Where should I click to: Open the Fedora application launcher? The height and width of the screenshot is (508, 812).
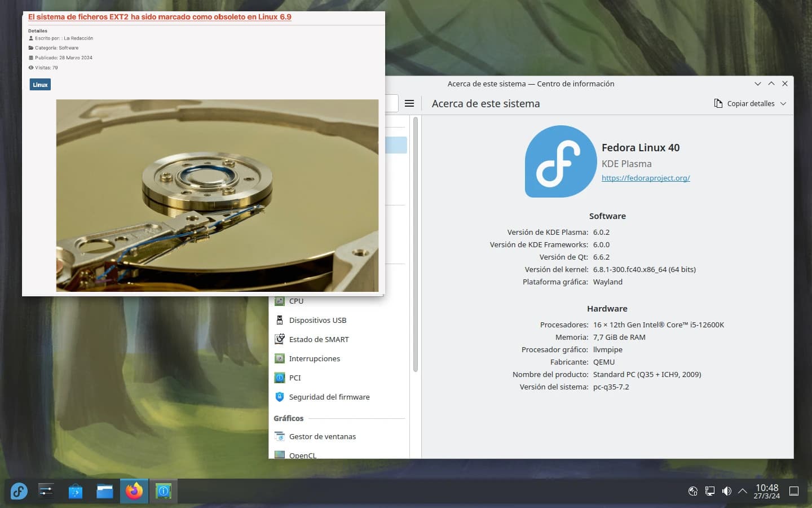[19, 491]
